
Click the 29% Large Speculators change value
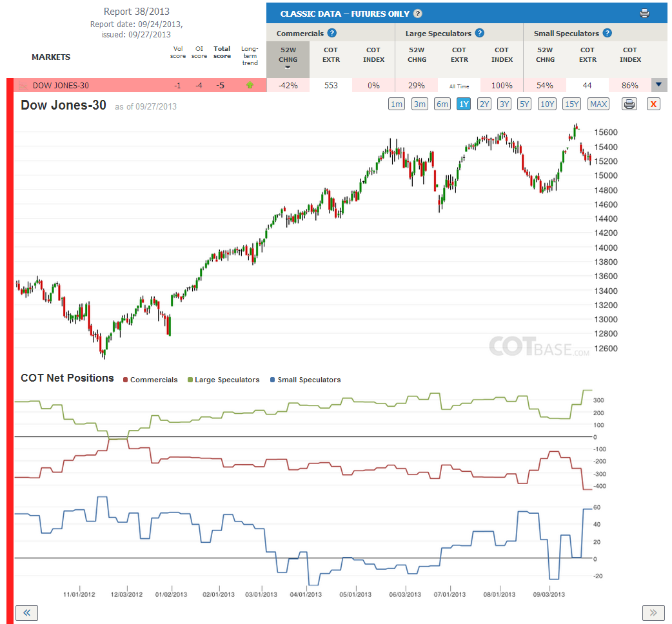coord(416,85)
